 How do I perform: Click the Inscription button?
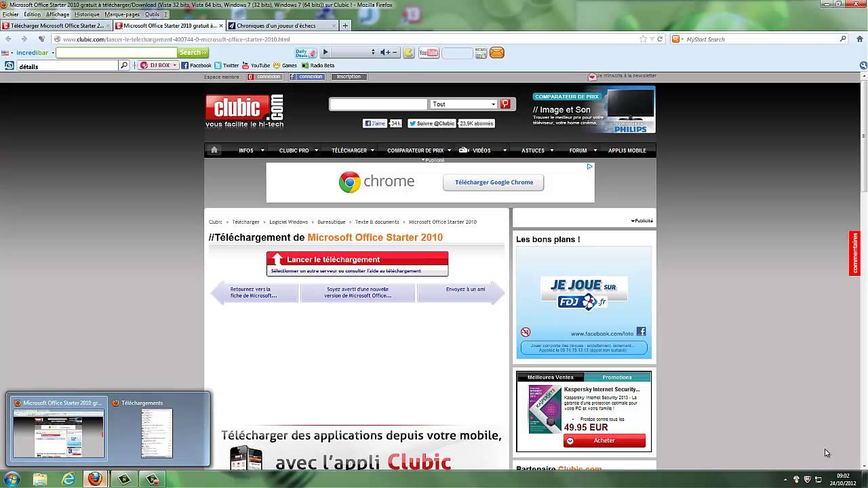(x=349, y=77)
